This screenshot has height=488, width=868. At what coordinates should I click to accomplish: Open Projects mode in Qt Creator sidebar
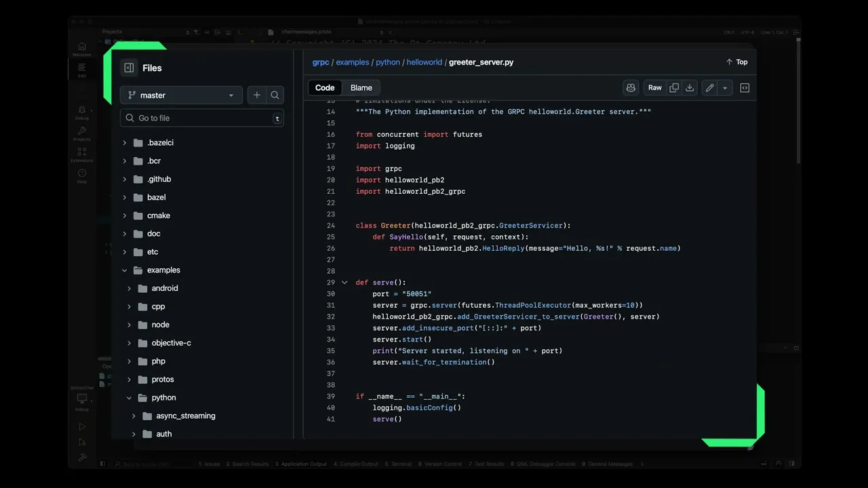(x=82, y=134)
